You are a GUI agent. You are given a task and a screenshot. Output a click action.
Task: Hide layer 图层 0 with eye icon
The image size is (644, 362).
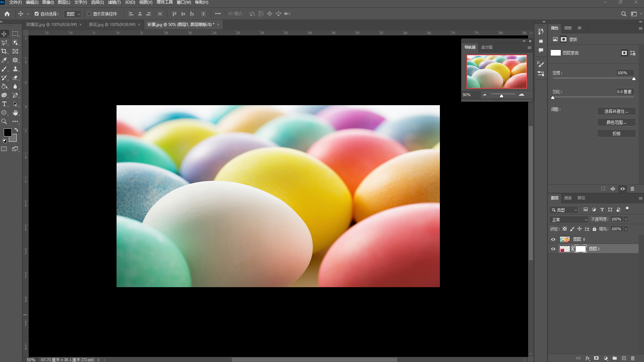click(x=553, y=239)
